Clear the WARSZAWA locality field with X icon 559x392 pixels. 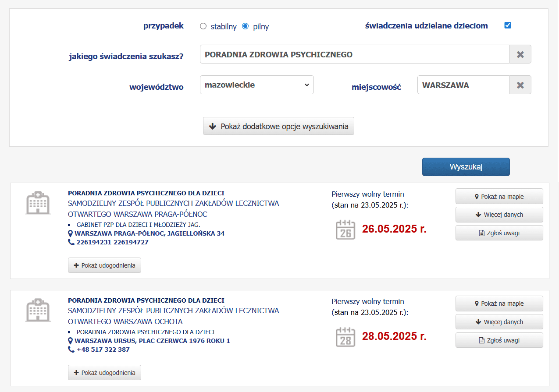point(520,85)
